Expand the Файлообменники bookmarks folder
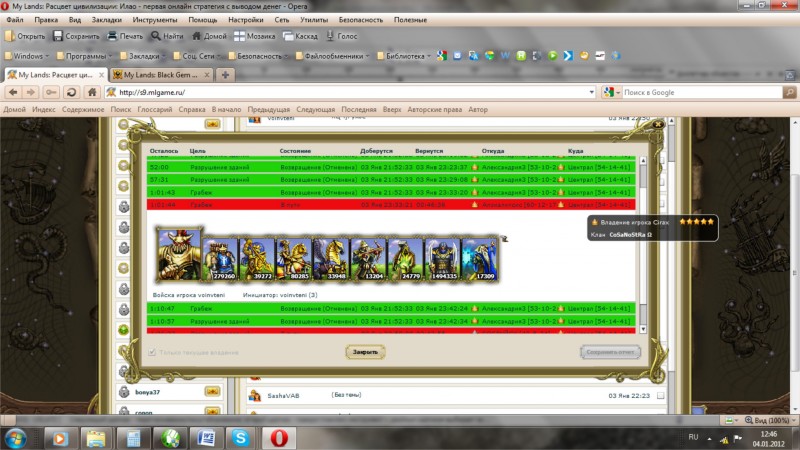This screenshot has height=450, width=800. click(x=332, y=56)
